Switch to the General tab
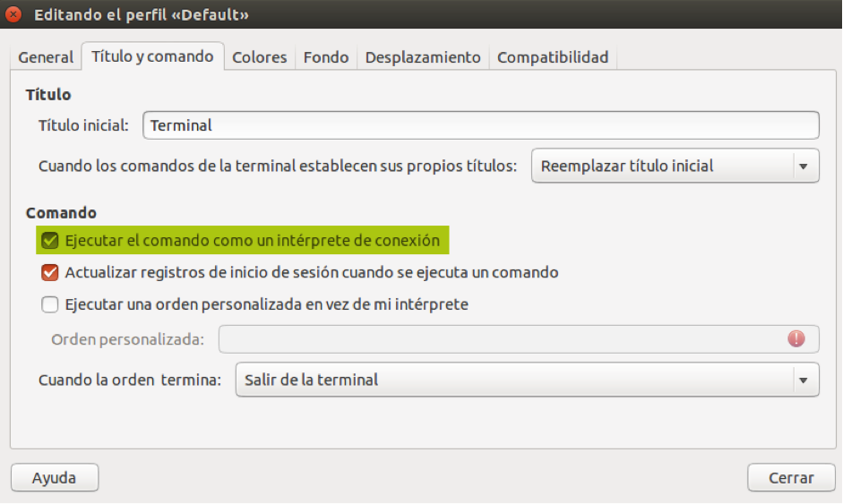 tap(46, 57)
